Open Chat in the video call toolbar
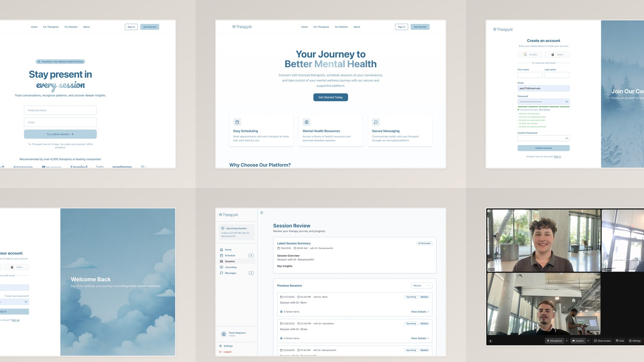Viewport: 644px width, 362px height. [620, 341]
